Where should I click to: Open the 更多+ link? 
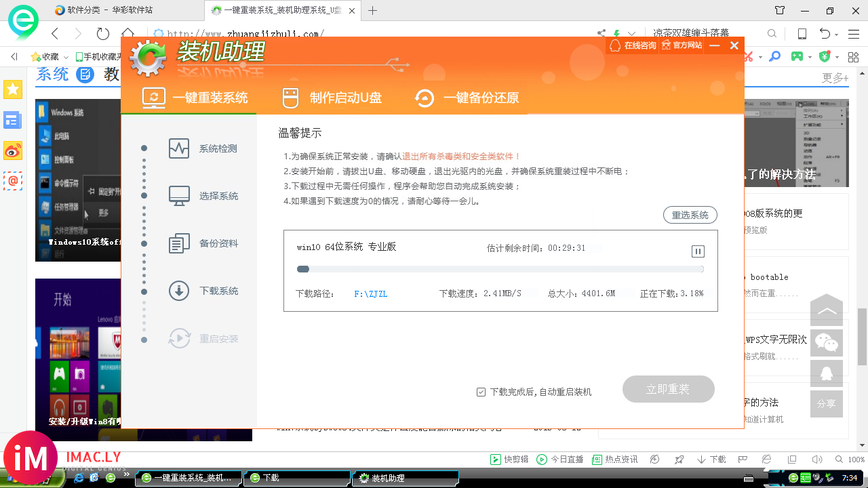click(835, 77)
